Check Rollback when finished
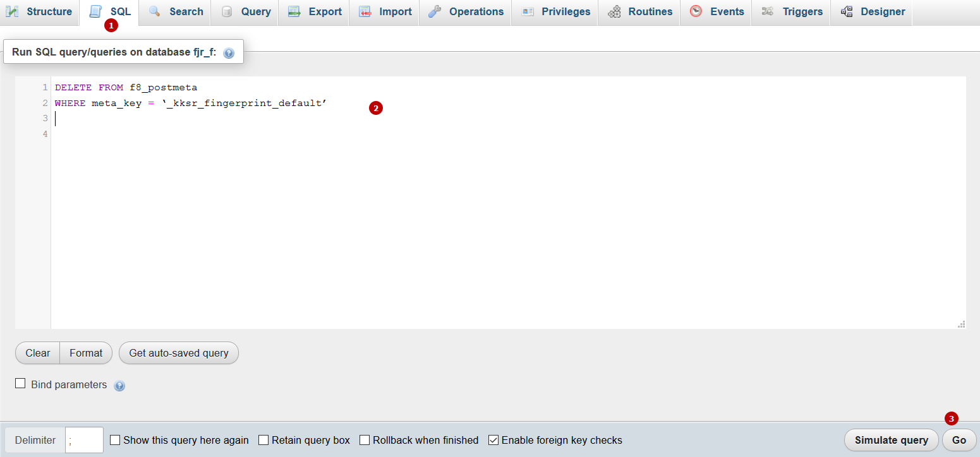The height and width of the screenshot is (457, 980). [x=365, y=440]
